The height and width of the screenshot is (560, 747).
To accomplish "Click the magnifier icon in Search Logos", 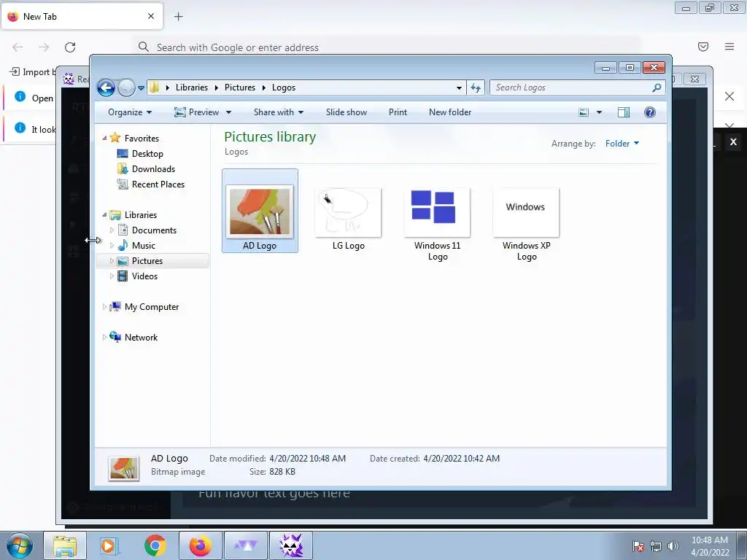I will (657, 87).
